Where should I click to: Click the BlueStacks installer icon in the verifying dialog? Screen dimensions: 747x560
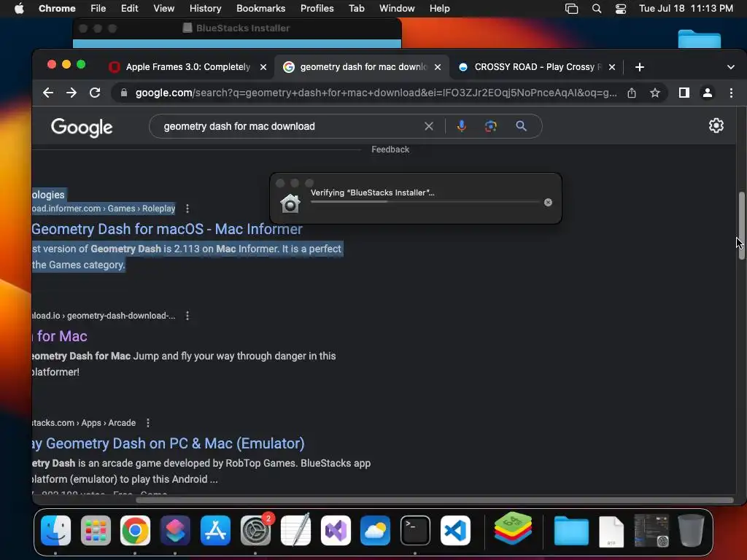pos(290,203)
